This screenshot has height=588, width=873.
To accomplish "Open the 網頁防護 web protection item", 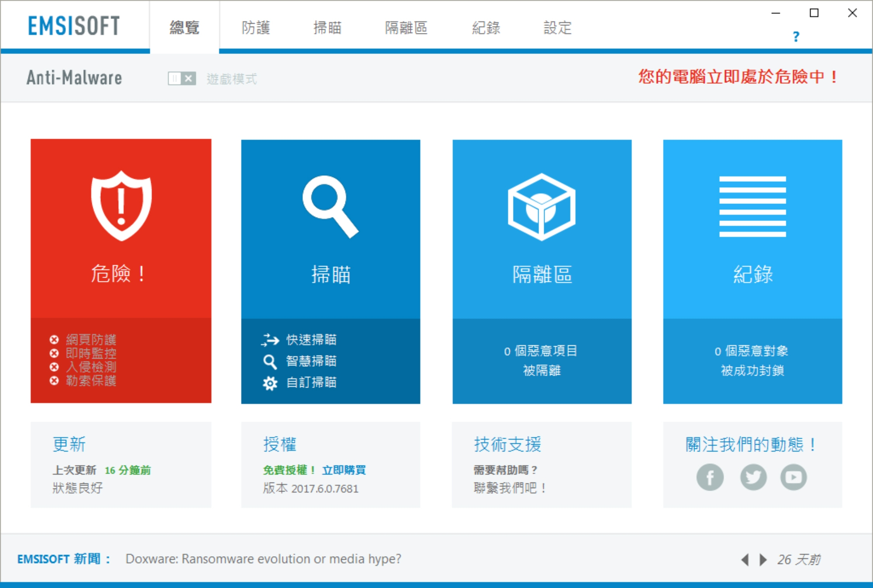I will (91, 340).
